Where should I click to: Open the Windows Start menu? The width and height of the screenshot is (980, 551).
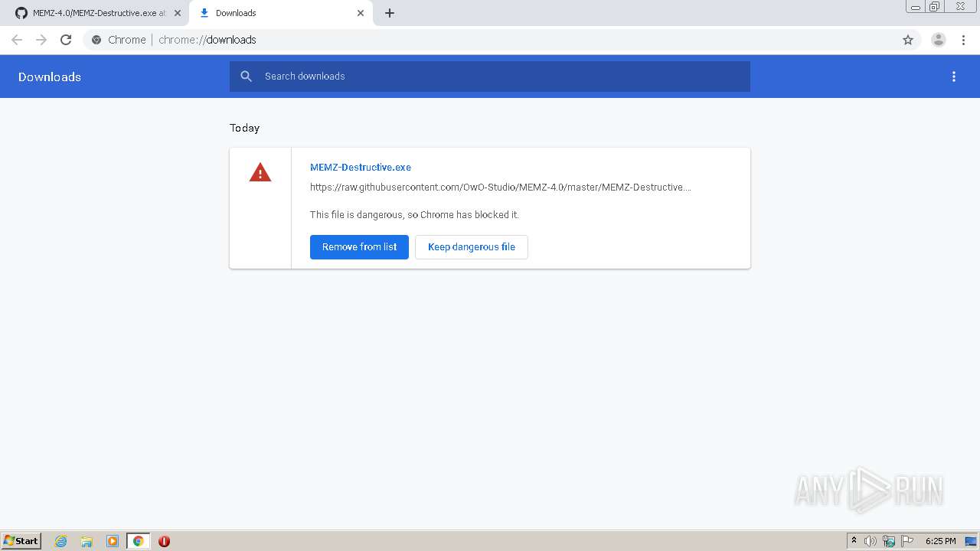pyautogui.click(x=21, y=541)
